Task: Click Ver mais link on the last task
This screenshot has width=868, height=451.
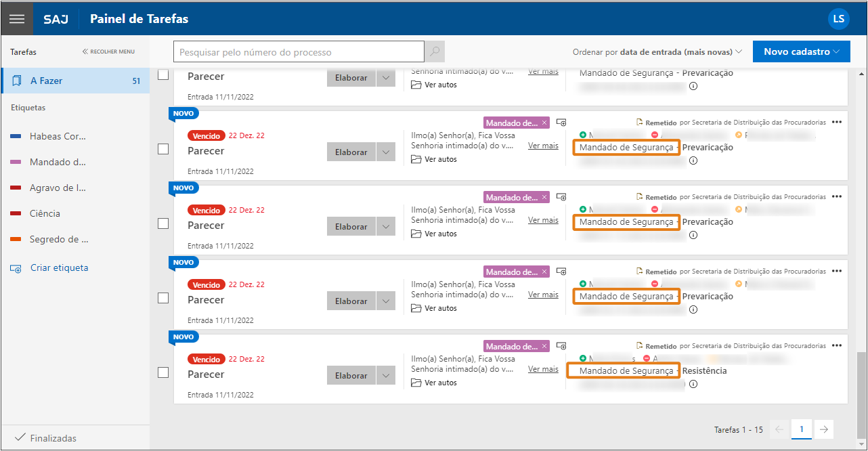Action: coord(543,369)
